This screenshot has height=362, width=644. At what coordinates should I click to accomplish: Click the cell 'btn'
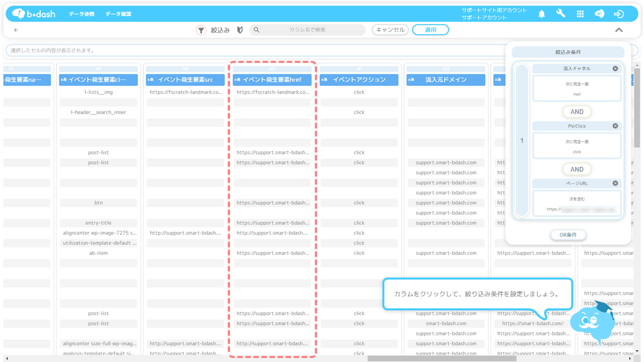98,203
